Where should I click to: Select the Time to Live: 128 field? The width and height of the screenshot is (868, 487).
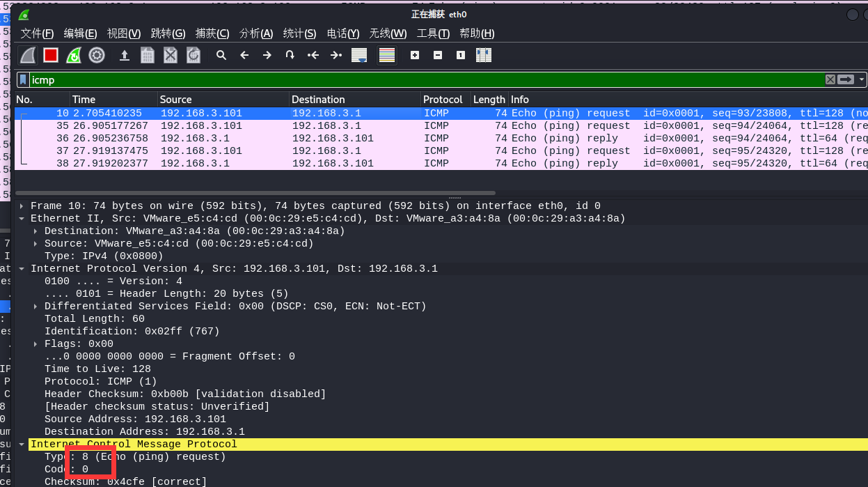[x=97, y=369]
